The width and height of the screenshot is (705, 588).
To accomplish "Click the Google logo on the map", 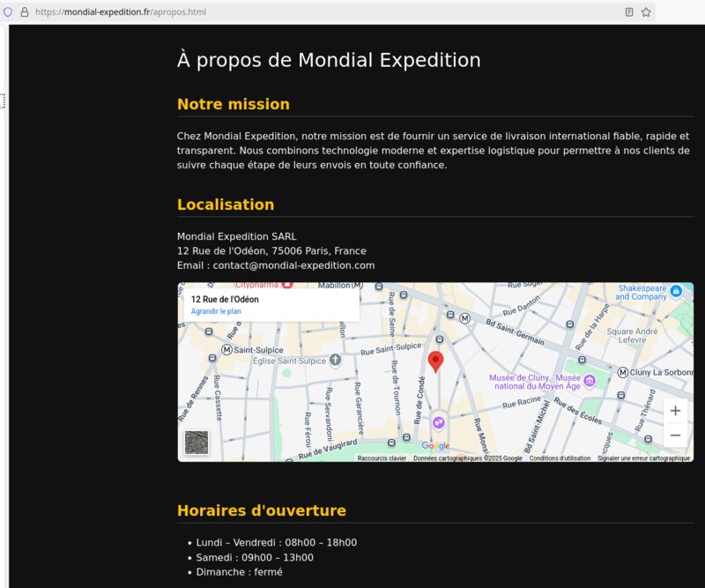I will coord(435,445).
